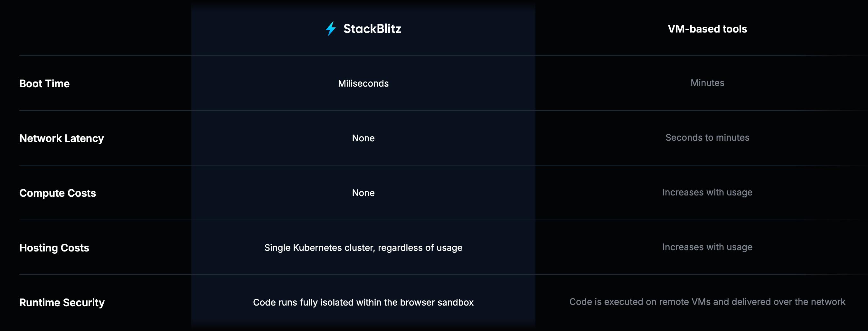Click the Boot Time row label
The height and width of the screenshot is (331, 868).
click(x=44, y=84)
